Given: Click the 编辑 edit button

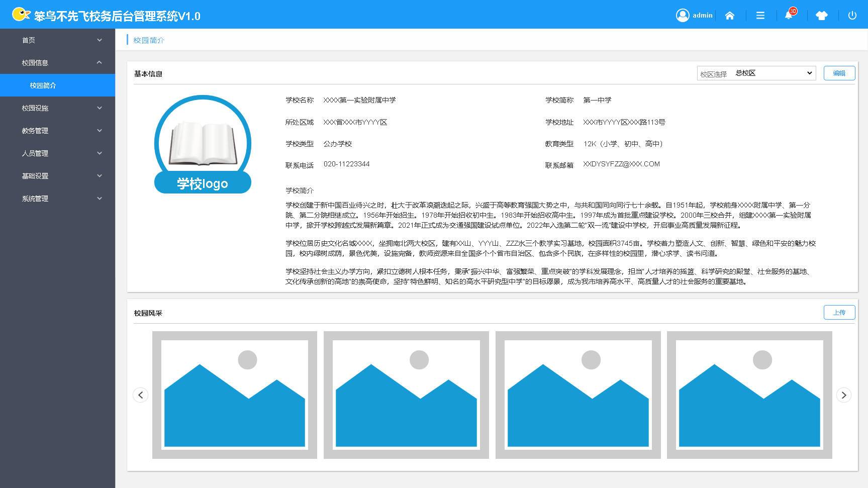Looking at the screenshot, I should click(x=839, y=73).
